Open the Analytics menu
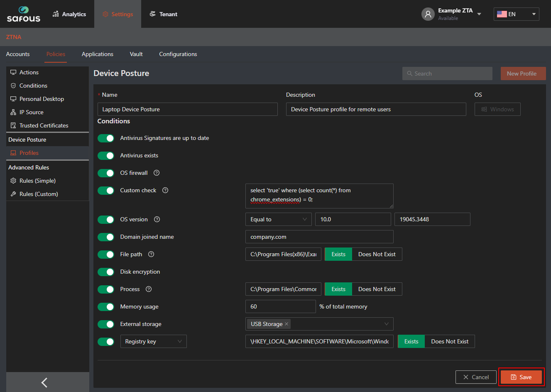This screenshot has height=392, width=551. (x=69, y=14)
